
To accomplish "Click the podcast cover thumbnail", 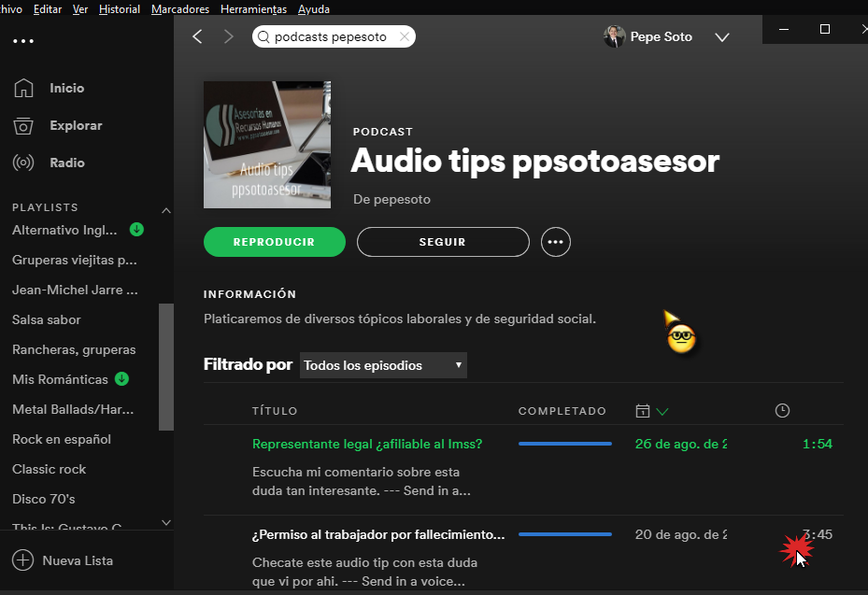I will [267, 145].
